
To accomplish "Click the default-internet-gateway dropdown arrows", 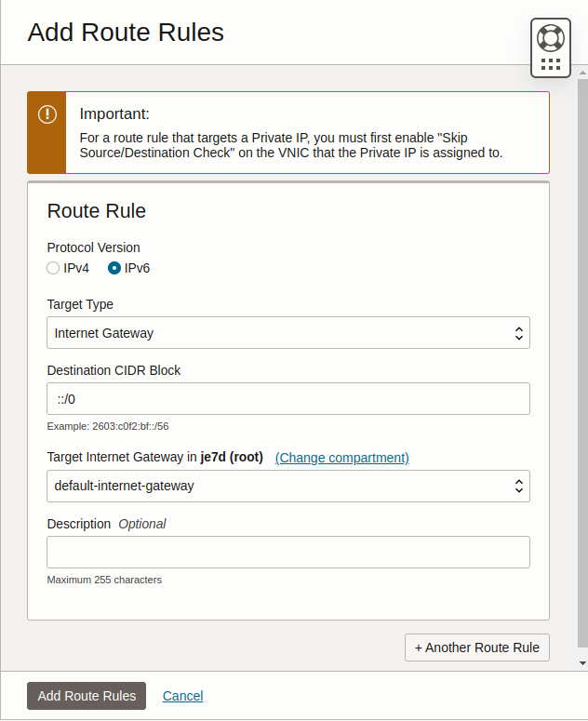I will pyautogui.click(x=518, y=486).
